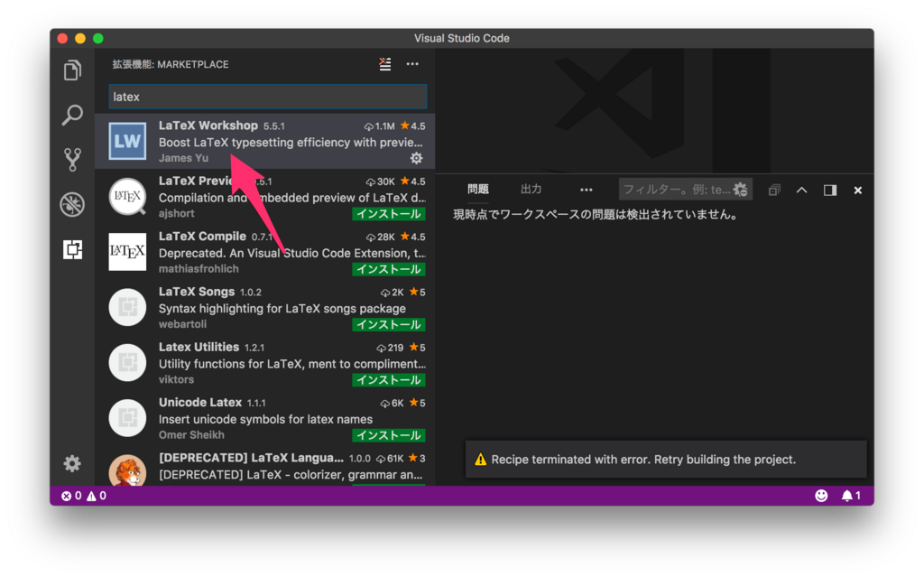Open filter settings gear in problems panel
Image resolution: width=924 pixels, height=577 pixels.
point(741,190)
